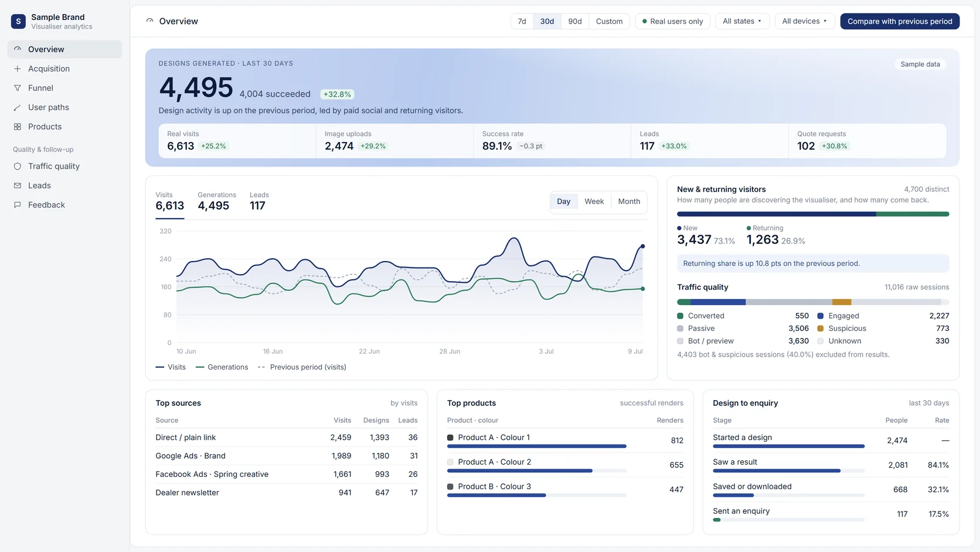Switch chart granularity to Month
Screen dimensions: 980x552
[629, 201]
